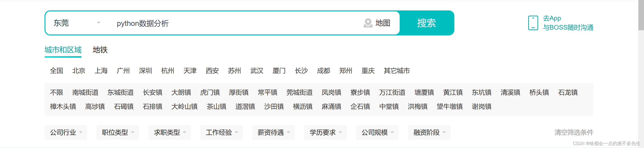Expand the 融资阶段 filter dropdown
This screenshot has height=148, width=644.
click(x=429, y=132)
